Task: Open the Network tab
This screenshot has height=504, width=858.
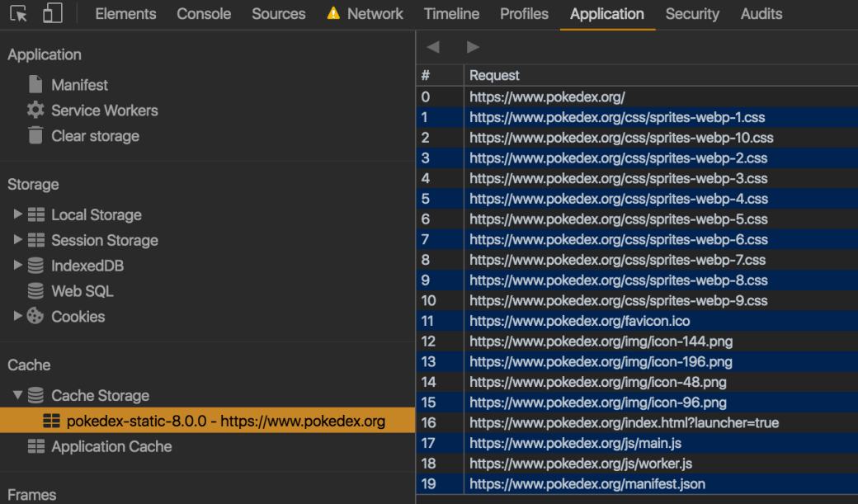Action: click(375, 14)
